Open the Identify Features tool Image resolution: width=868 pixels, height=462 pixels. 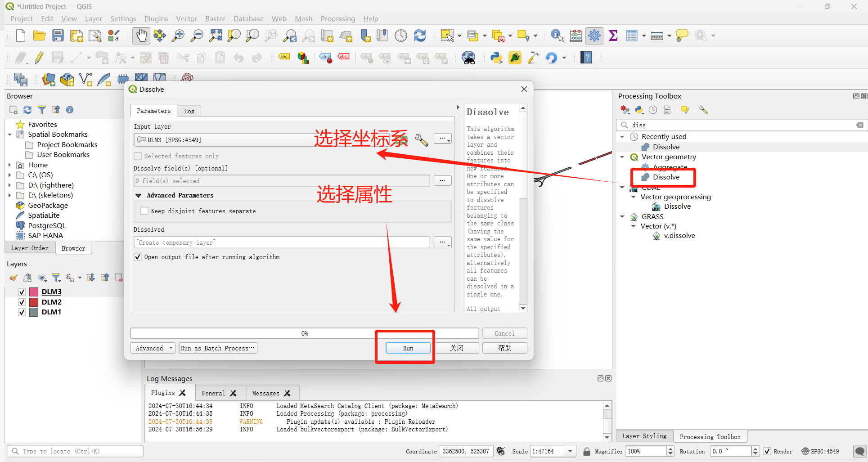pos(557,36)
